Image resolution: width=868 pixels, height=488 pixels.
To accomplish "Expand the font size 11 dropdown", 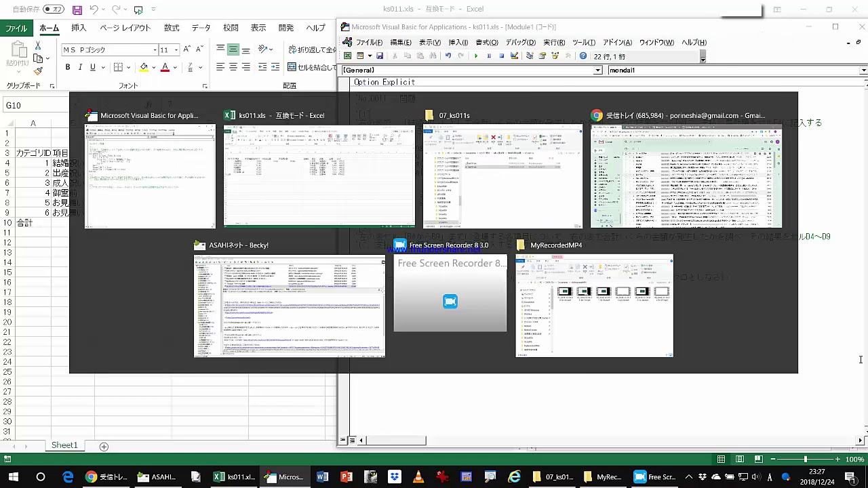I will [176, 50].
